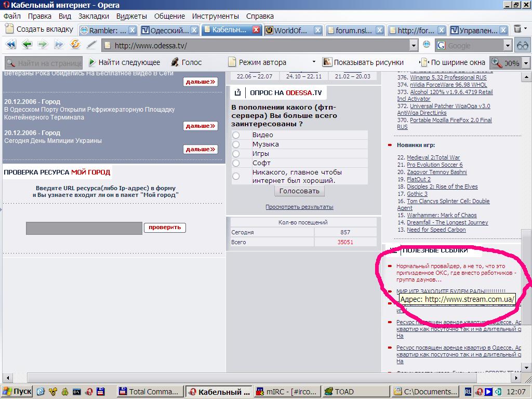This screenshot has width=532, height=399.
Task: Click the horizontal scrollbar right arrow
Action: click(x=516, y=377)
